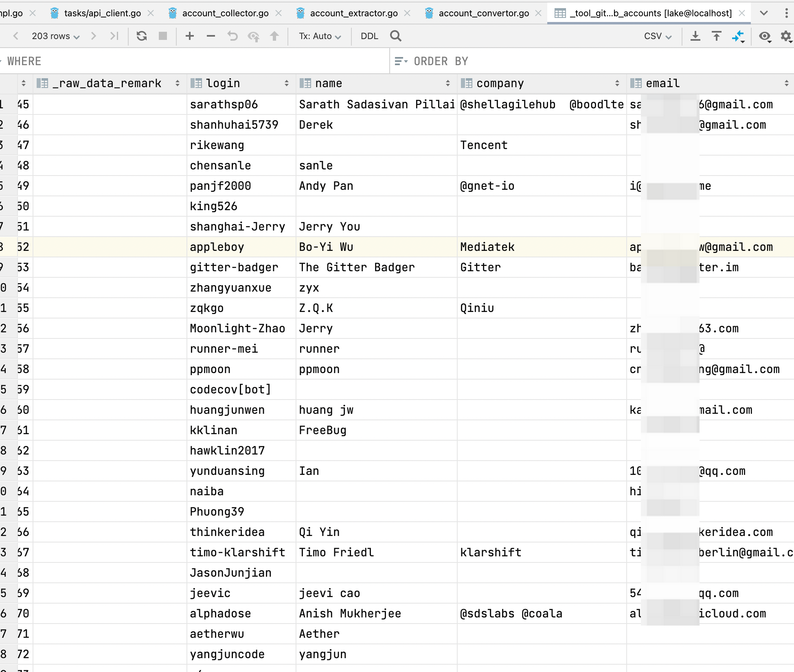The height and width of the screenshot is (672, 794).
Task: Click the Import Data upload icon
Action: [x=717, y=36]
